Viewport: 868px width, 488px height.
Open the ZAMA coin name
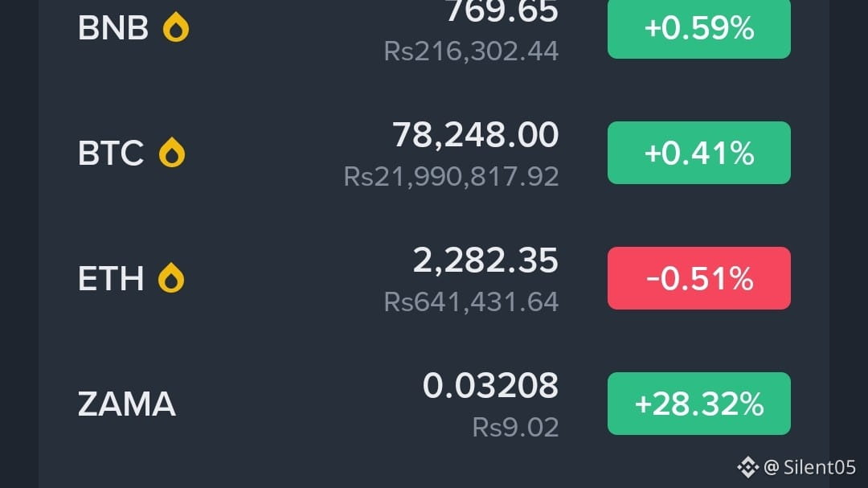coord(127,404)
